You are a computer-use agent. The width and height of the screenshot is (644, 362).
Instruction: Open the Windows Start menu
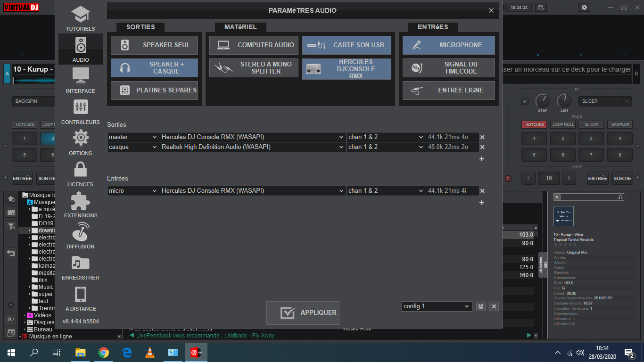(x=11, y=352)
